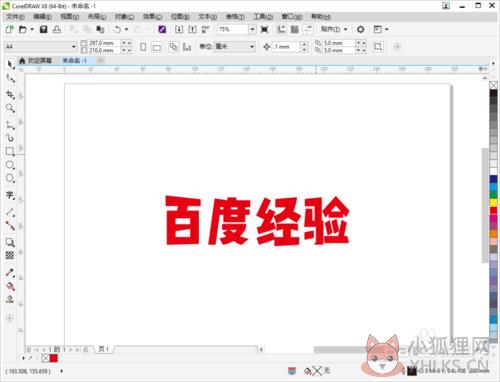Viewport: 500px width, 382px height.
Task: Open the 75% zoom level dropdown
Action: point(252,29)
